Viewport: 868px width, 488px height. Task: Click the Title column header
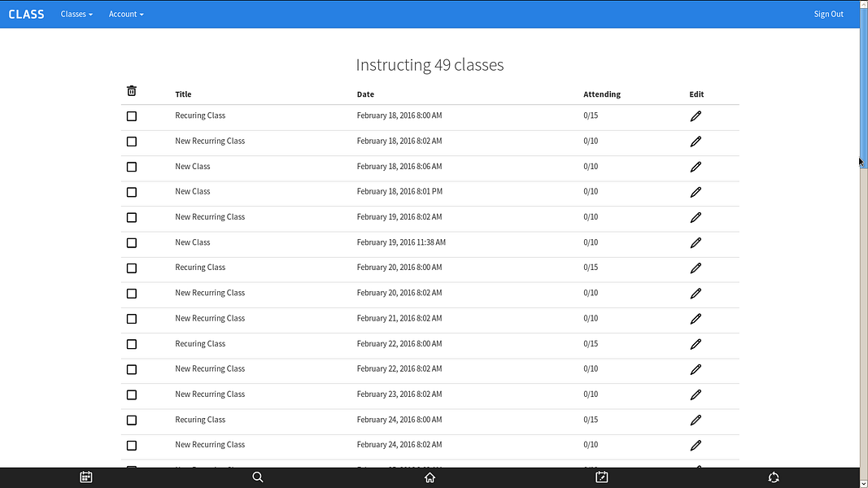[183, 94]
